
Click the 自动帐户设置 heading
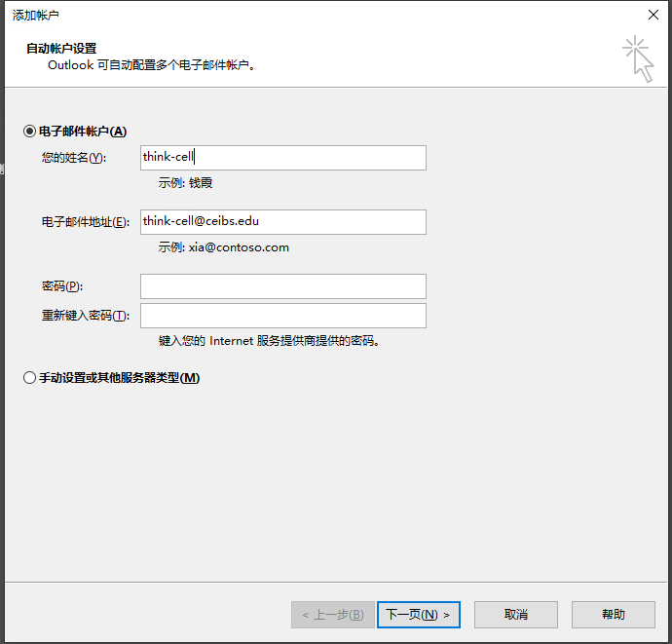(x=61, y=48)
